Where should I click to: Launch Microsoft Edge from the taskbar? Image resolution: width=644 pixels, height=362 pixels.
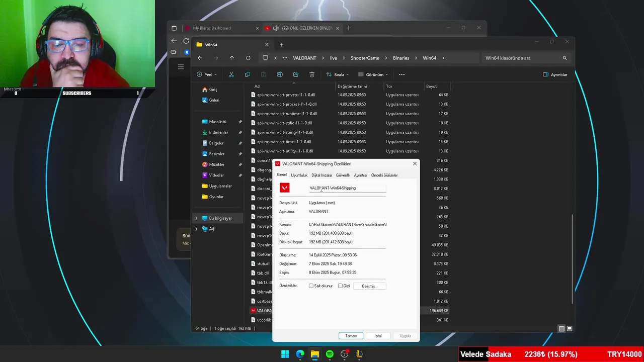300,354
